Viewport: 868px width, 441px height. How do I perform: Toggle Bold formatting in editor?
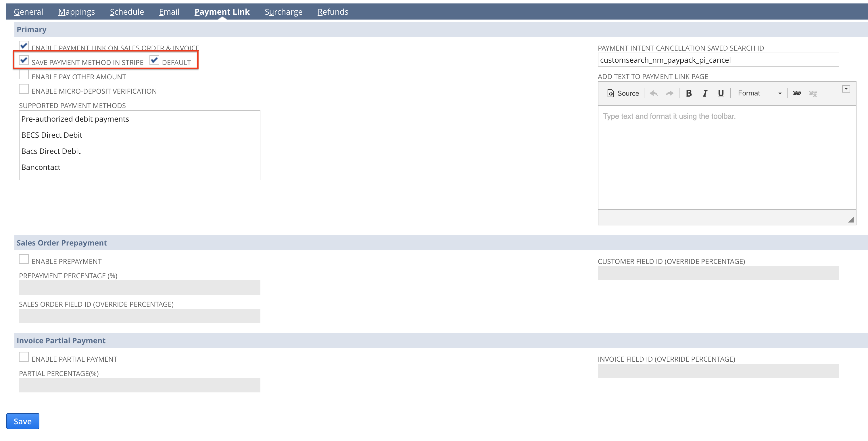tap(689, 93)
